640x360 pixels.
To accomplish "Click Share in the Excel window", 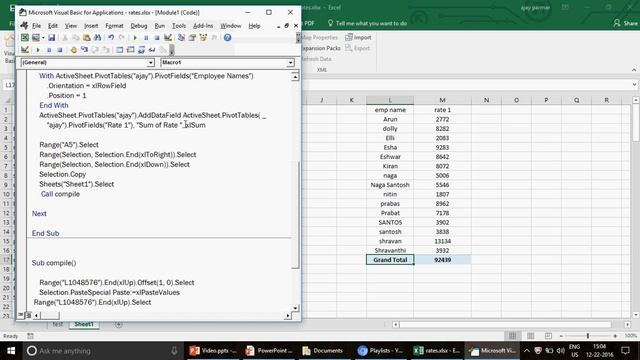I will click(x=625, y=23).
